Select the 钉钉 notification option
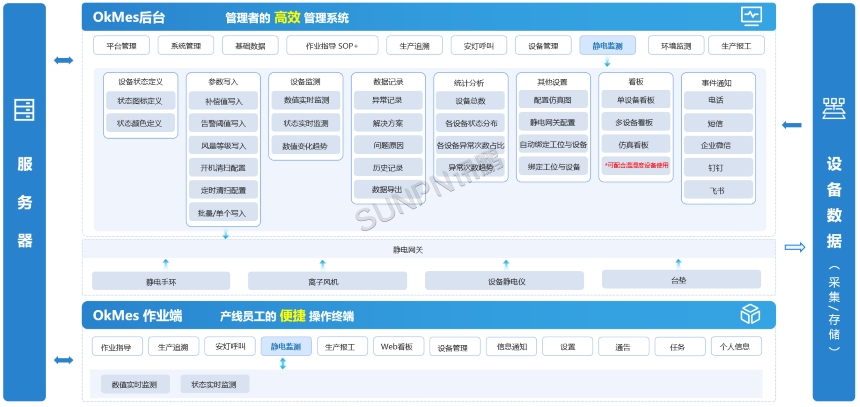 pyautogui.click(x=718, y=167)
